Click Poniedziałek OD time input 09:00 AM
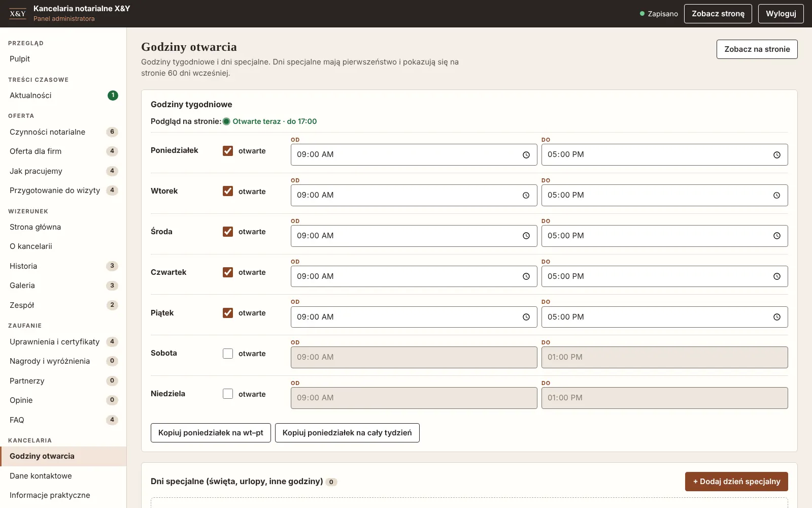 [x=414, y=155]
